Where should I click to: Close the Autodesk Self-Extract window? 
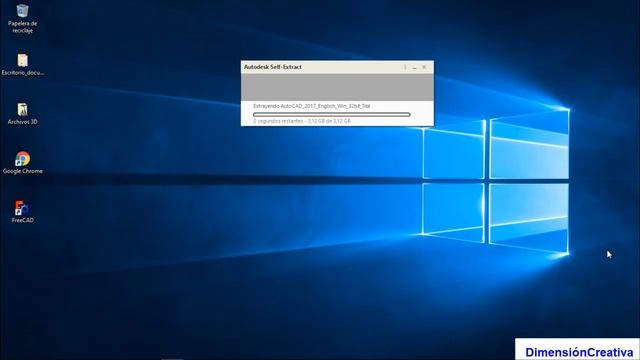(424, 67)
